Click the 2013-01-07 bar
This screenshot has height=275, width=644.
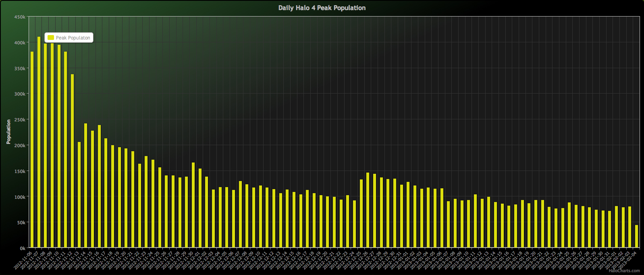click(x=449, y=224)
